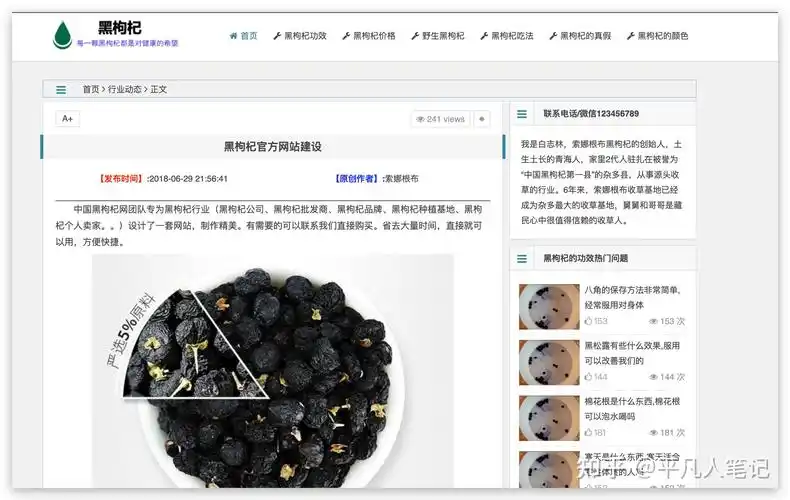Click the 241 views counter

coord(441,119)
